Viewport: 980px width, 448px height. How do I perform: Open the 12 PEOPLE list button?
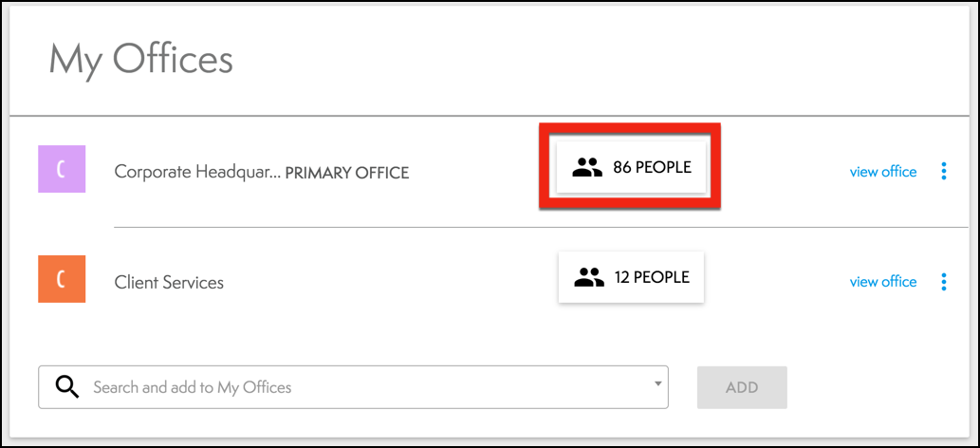click(631, 276)
